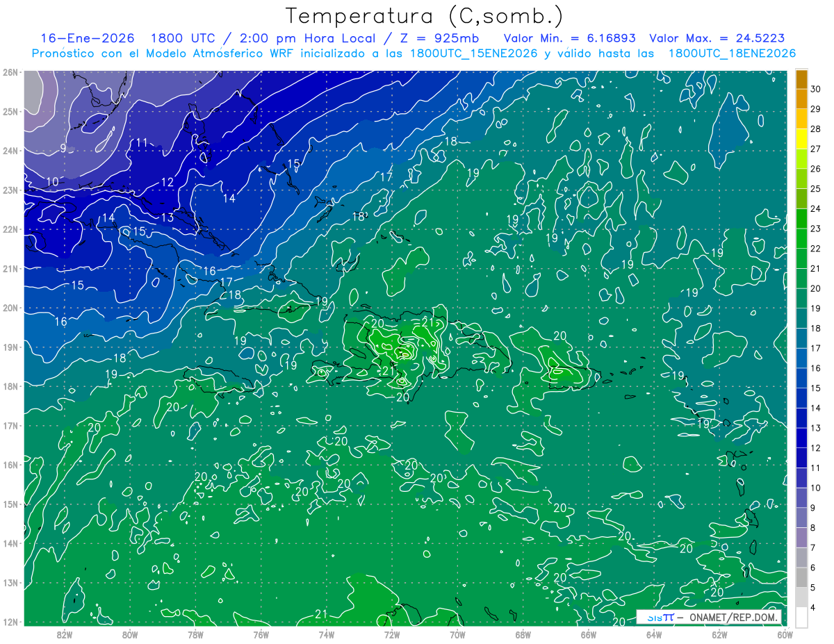Click the latitude axis label "24N"
Viewport: 834px width, 644px height.
(10, 151)
